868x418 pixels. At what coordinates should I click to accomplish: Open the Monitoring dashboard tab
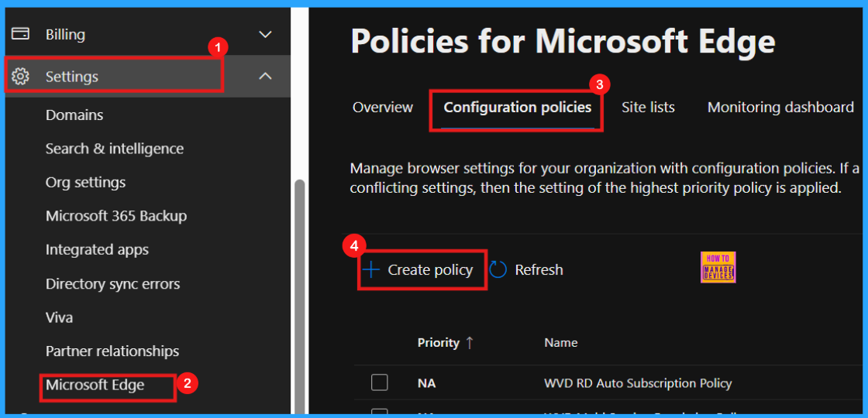pos(780,108)
